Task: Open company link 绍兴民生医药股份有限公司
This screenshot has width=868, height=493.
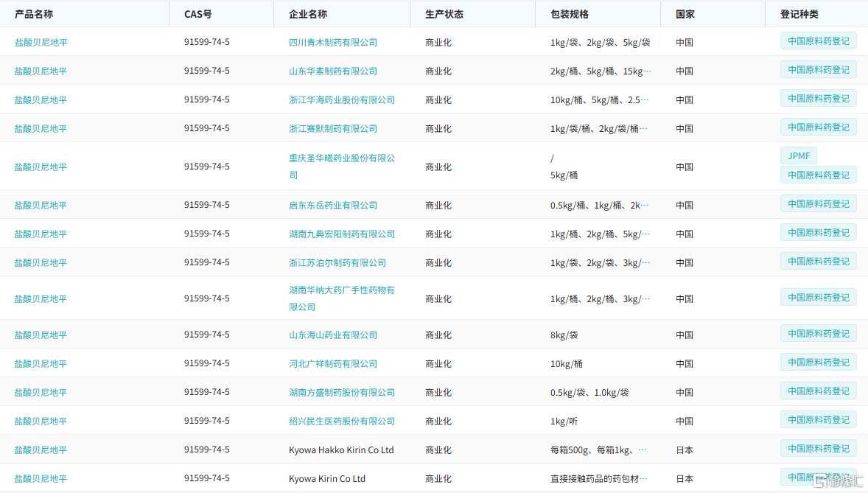Action: (x=342, y=422)
